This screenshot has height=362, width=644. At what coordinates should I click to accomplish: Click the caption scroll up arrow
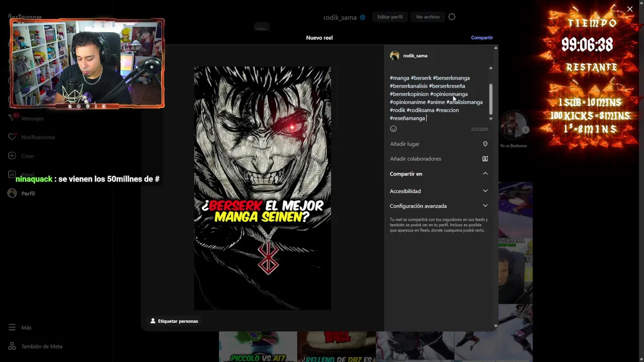tap(491, 68)
